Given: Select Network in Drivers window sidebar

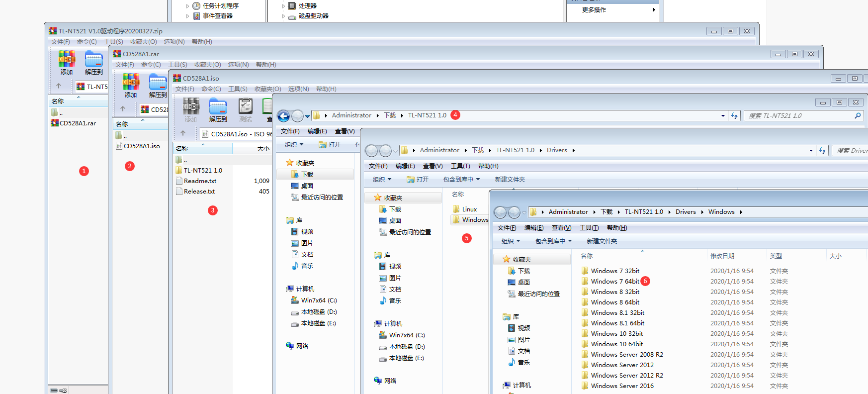Looking at the screenshot, I should 385,381.
